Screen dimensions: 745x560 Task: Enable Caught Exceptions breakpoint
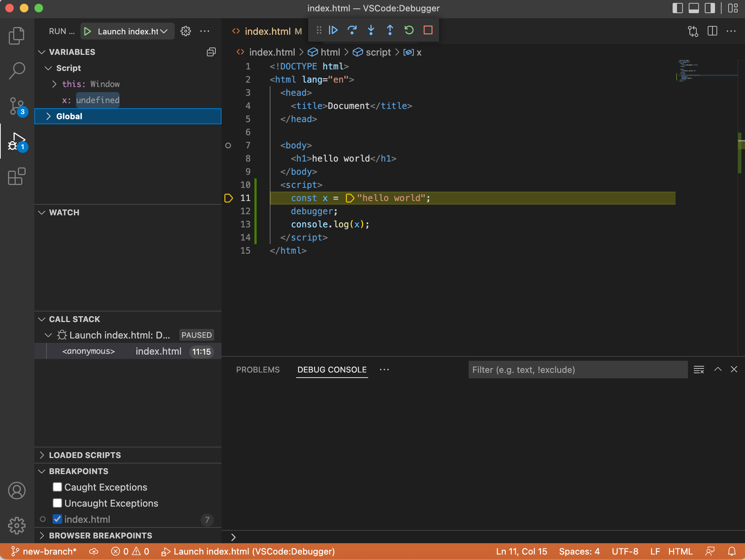pyautogui.click(x=57, y=487)
